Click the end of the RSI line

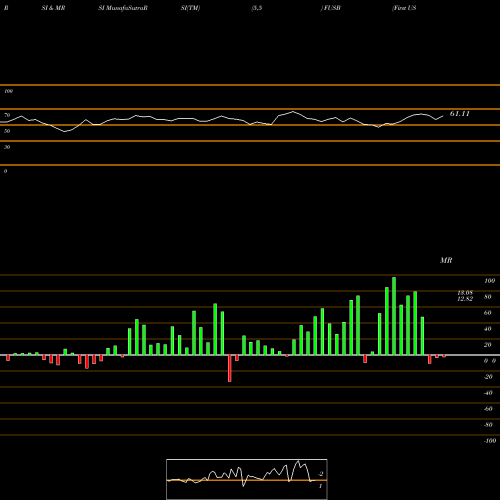(x=443, y=116)
